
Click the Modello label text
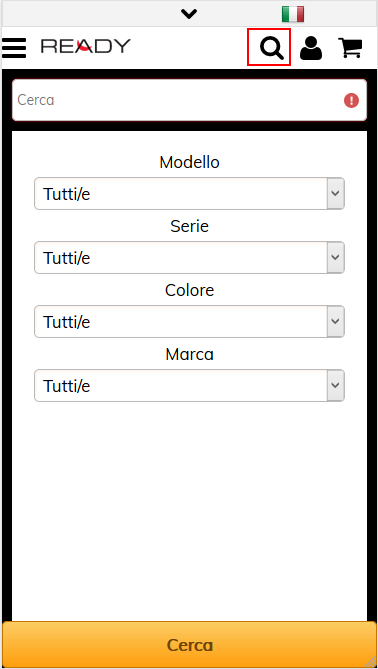[189, 162]
